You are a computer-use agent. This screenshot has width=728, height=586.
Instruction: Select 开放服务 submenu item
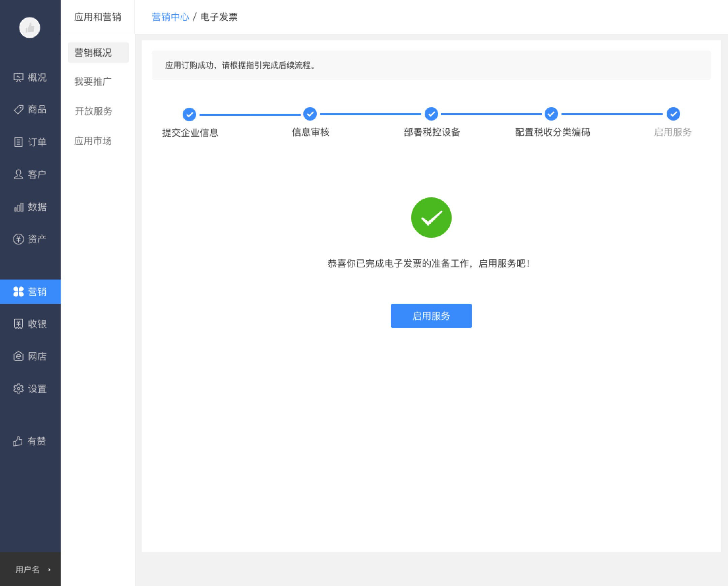tap(93, 111)
